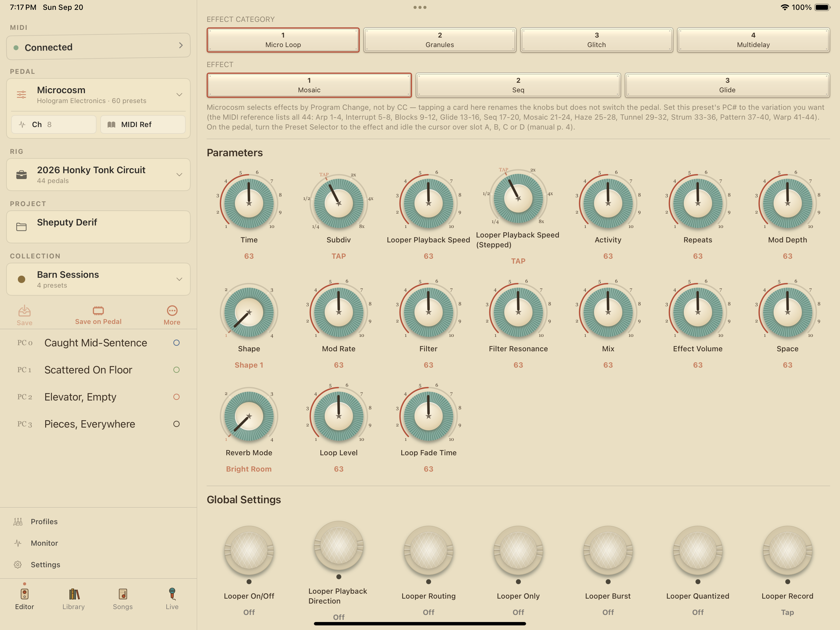Toggle Looper On/Off button

(249, 551)
